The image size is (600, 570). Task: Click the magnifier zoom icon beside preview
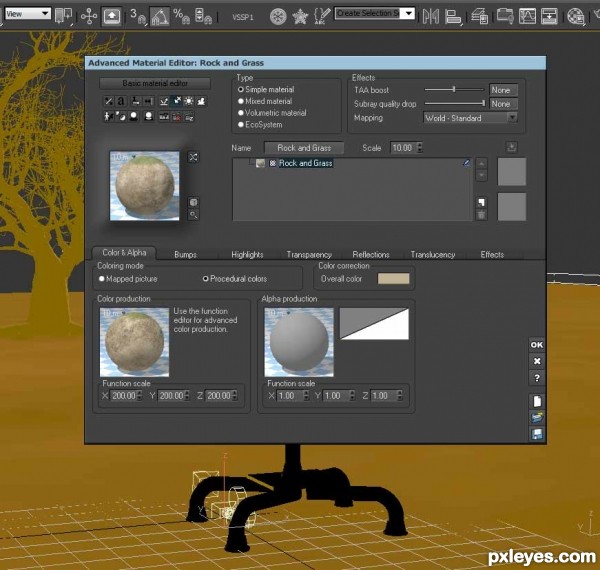click(193, 215)
